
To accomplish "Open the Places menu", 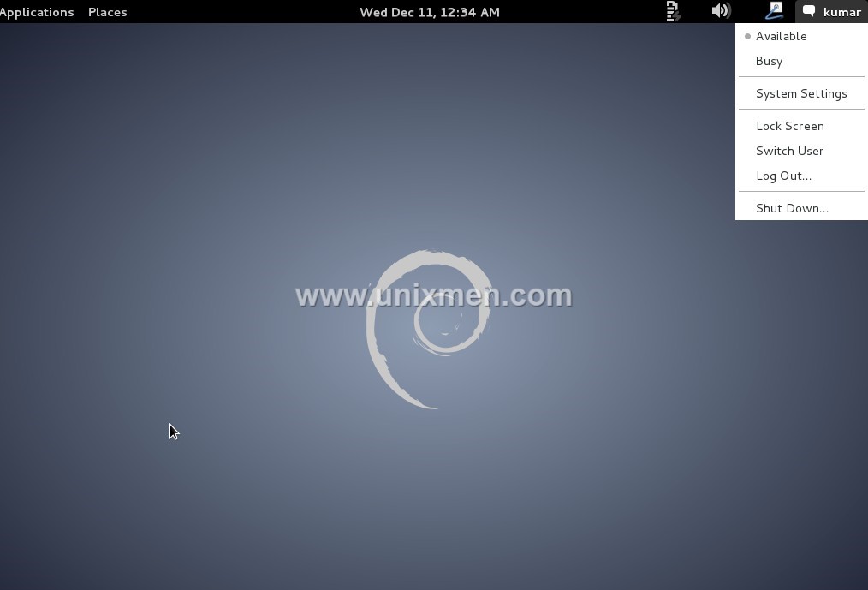I will pyautogui.click(x=107, y=12).
